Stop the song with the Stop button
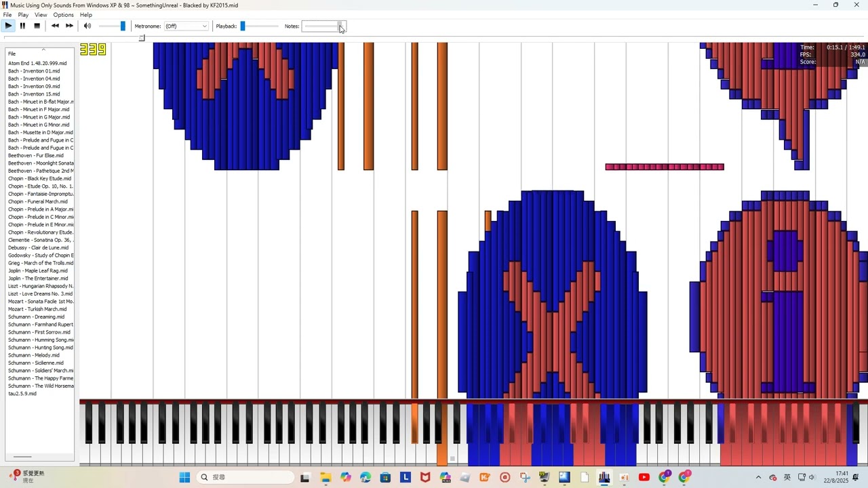The image size is (868, 488). [37, 26]
